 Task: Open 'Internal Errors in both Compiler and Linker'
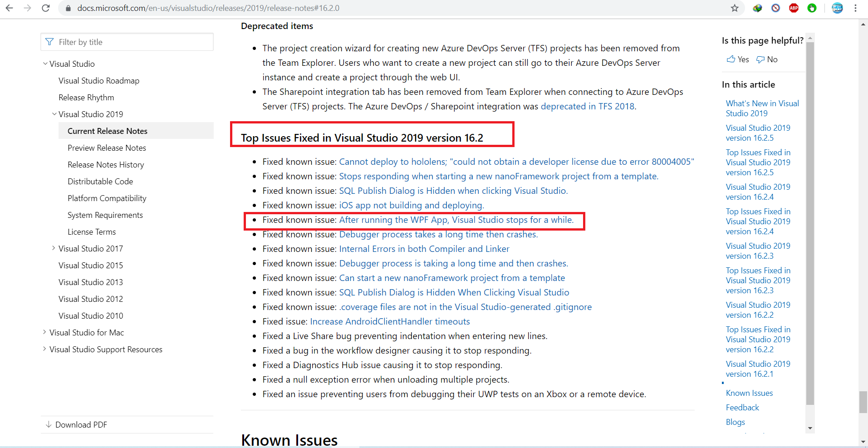click(424, 249)
